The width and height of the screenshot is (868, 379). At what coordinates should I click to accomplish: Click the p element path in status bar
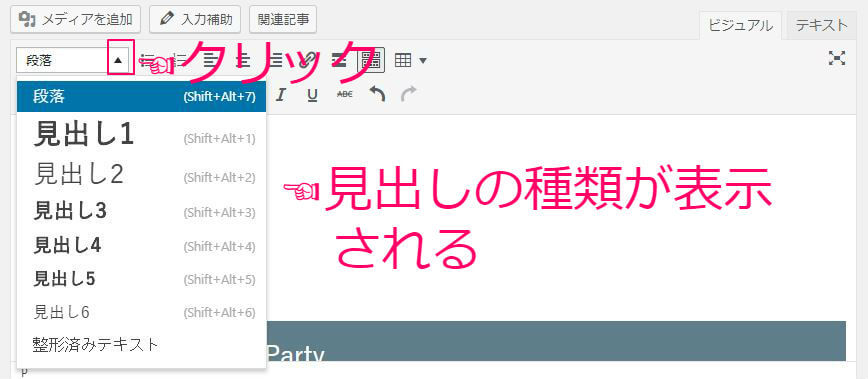[x=24, y=371]
